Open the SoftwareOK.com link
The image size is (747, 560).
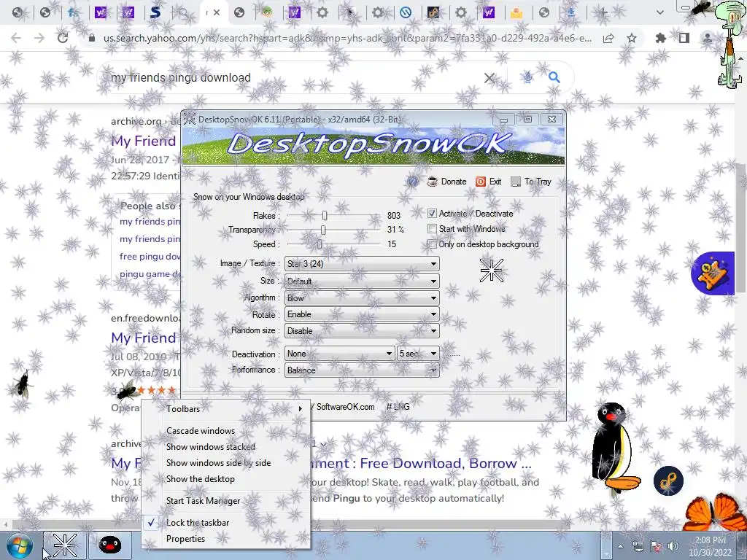[x=345, y=407]
